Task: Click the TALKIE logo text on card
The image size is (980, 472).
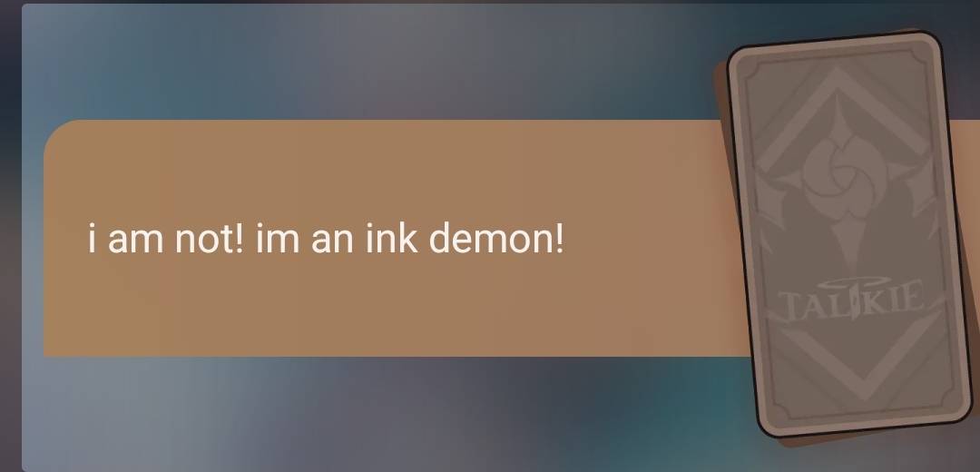Action: pos(852,302)
